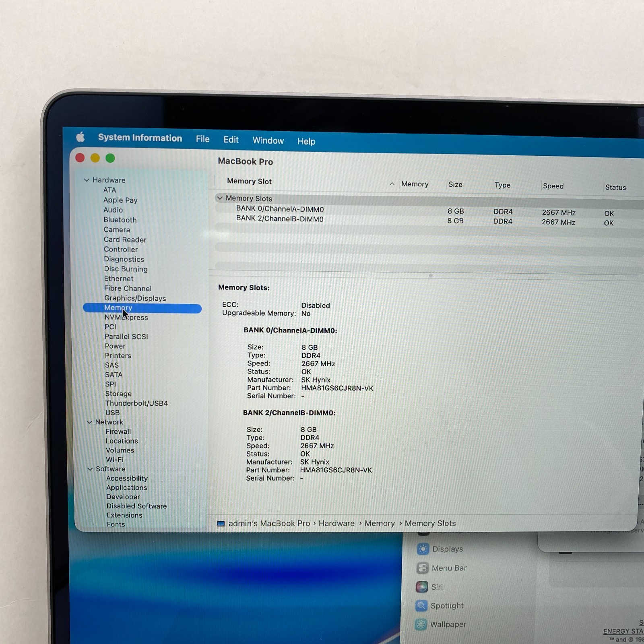
Task: Sort by the Speed column header
Action: coord(553,186)
